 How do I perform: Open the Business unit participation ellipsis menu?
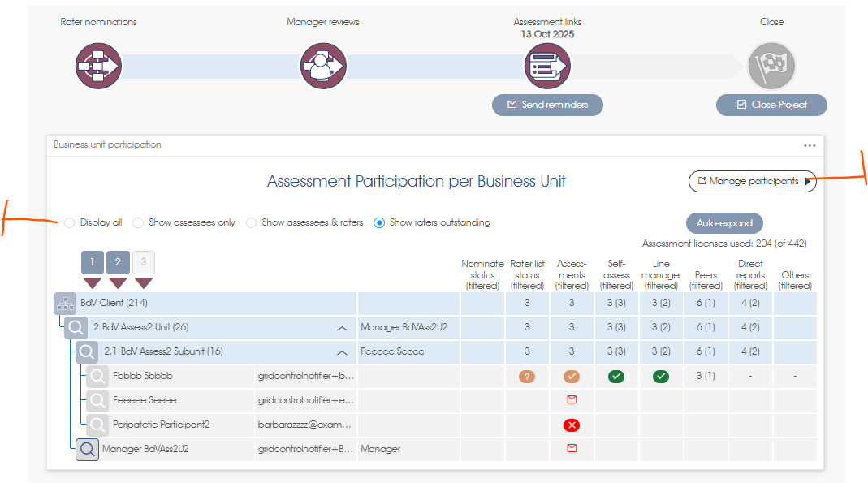(810, 145)
